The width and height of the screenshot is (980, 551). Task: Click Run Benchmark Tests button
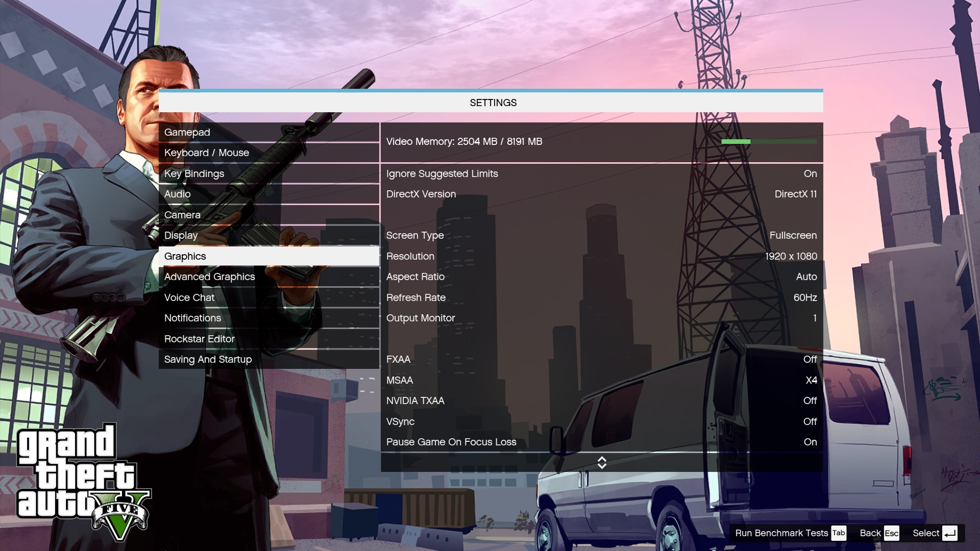[781, 533]
